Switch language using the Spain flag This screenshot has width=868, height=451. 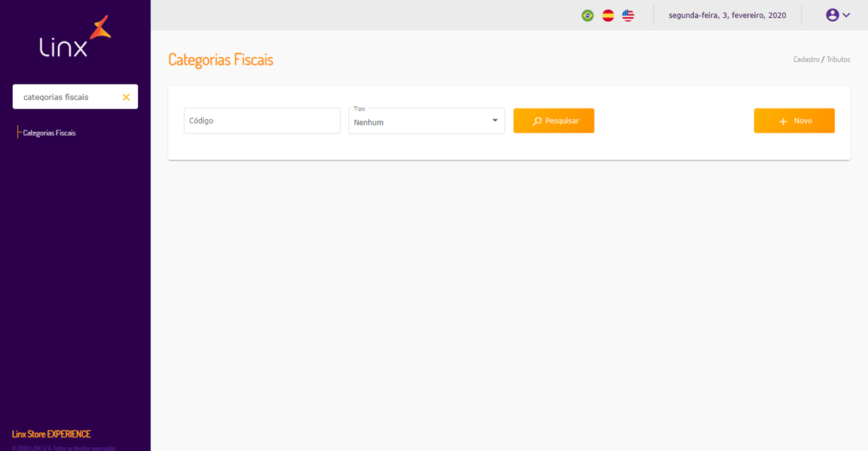coord(608,15)
